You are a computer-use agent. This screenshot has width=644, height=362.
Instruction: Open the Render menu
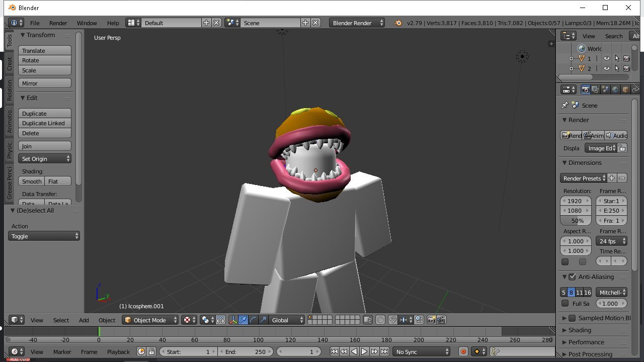58,23
